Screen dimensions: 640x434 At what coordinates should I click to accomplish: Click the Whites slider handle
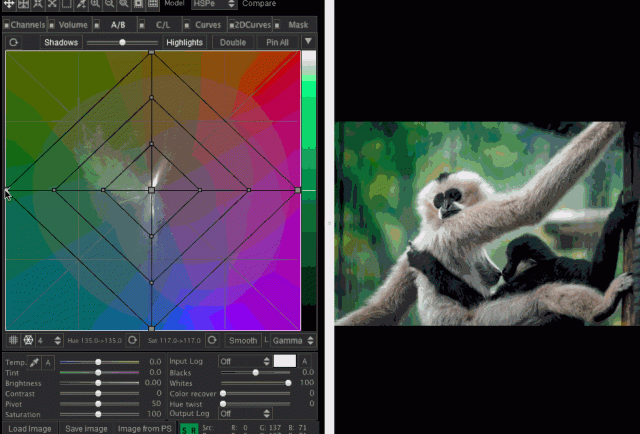point(288,383)
